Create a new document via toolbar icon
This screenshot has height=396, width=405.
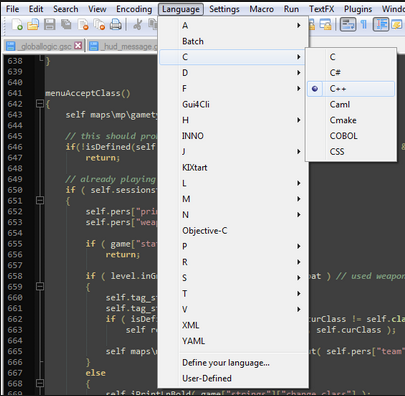[17, 25]
